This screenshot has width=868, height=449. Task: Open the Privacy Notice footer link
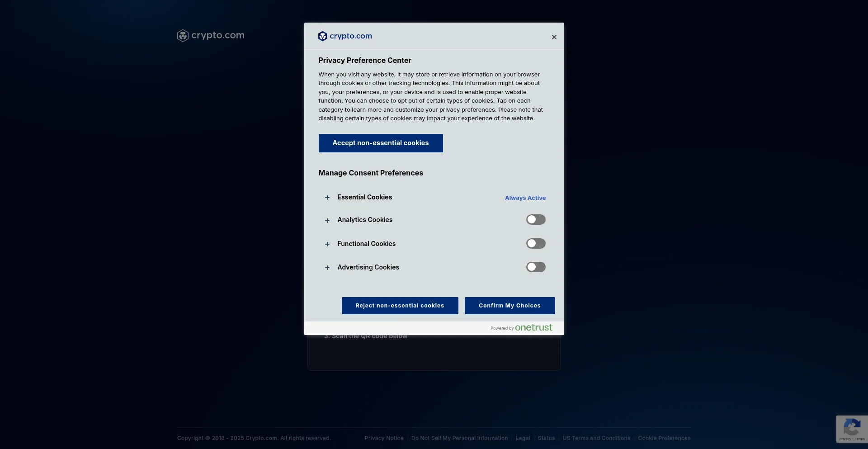click(384, 438)
